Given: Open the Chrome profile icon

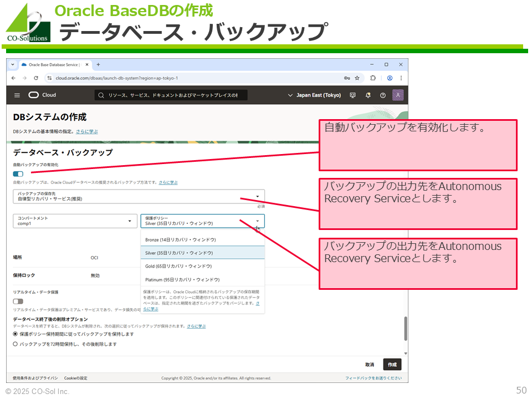Looking at the screenshot, I should click(390, 78).
